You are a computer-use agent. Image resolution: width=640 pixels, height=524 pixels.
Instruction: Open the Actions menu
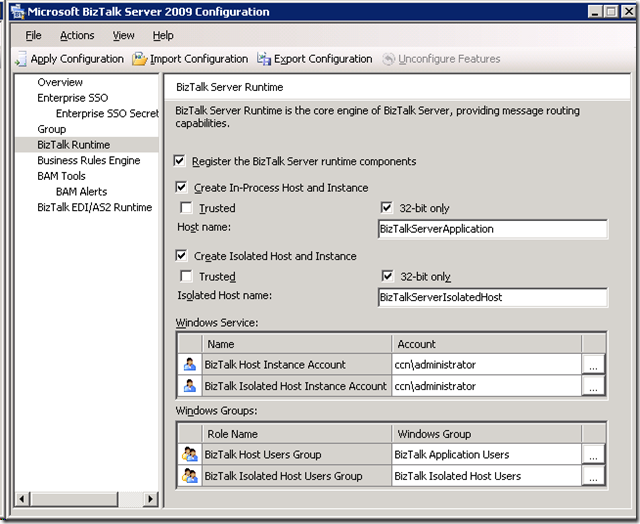77,36
